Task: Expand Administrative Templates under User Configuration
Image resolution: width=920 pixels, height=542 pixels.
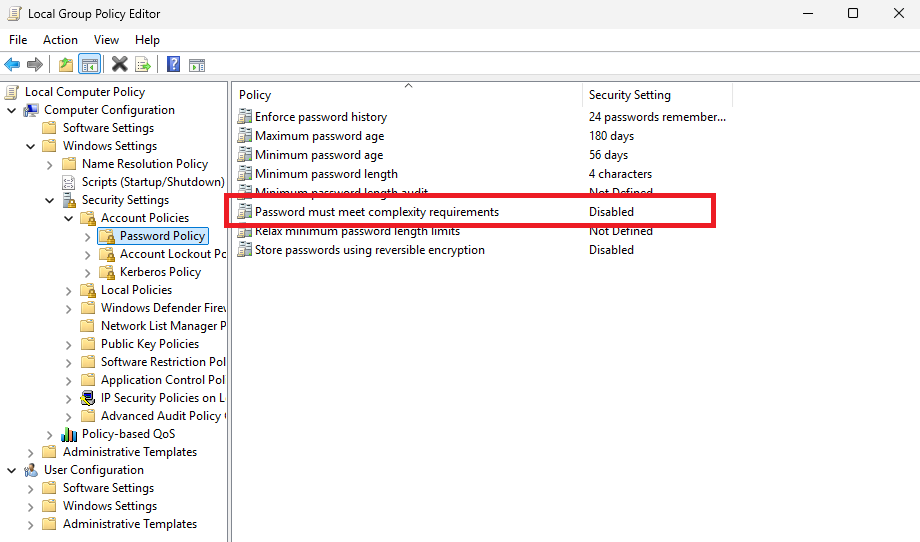Action: pyautogui.click(x=30, y=525)
